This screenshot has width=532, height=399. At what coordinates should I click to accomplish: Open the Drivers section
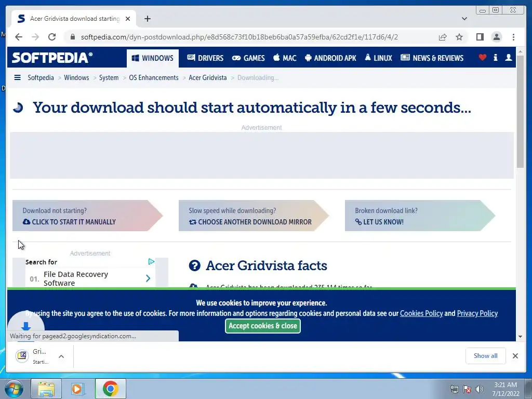pyautogui.click(x=205, y=58)
